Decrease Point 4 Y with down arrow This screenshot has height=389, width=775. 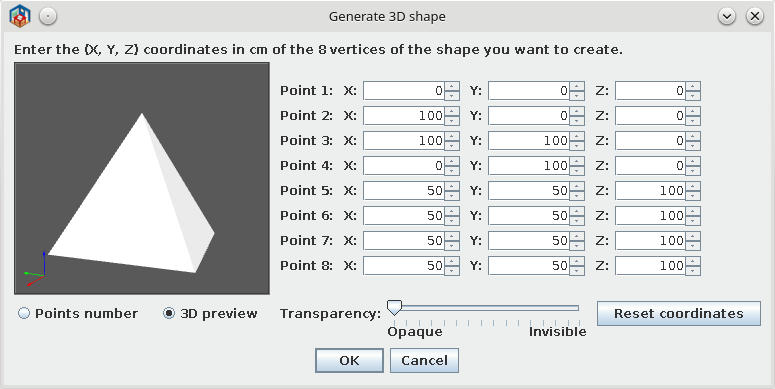pos(577,171)
